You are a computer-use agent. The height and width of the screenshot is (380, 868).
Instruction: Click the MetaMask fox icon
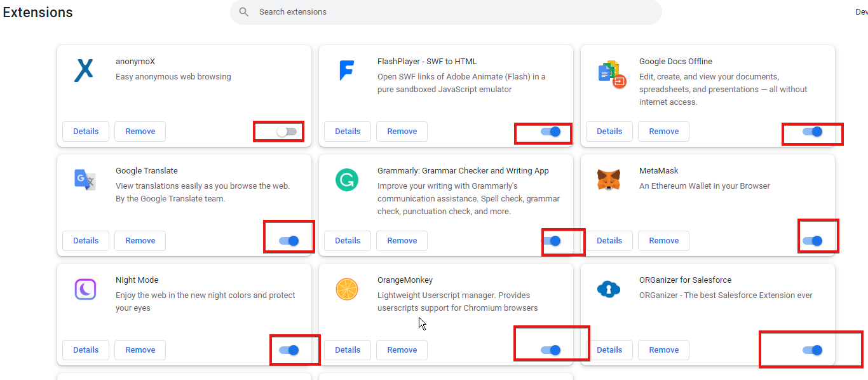[609, 180]
